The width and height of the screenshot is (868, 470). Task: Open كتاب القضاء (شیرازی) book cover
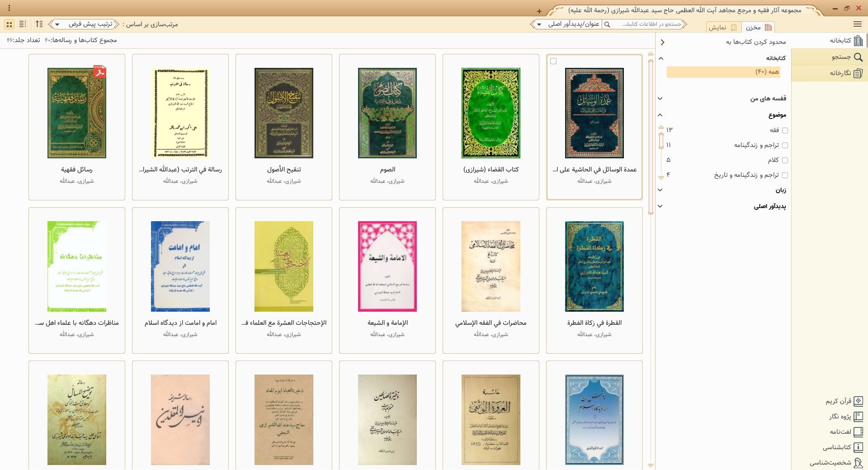pyautogui.click(x=491, y=113)
